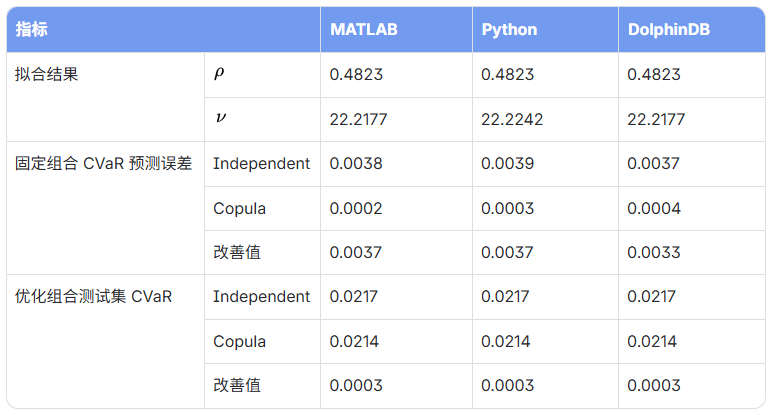Click the ρ symbol cell

click(219, 74)
